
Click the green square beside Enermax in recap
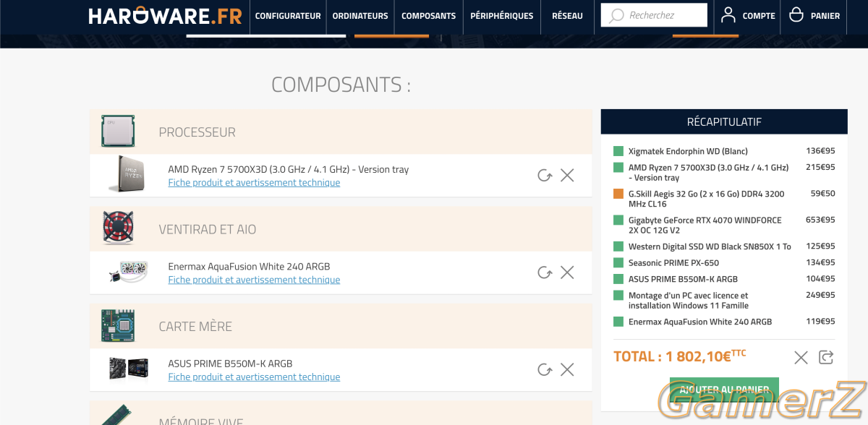tap(618, 322)
